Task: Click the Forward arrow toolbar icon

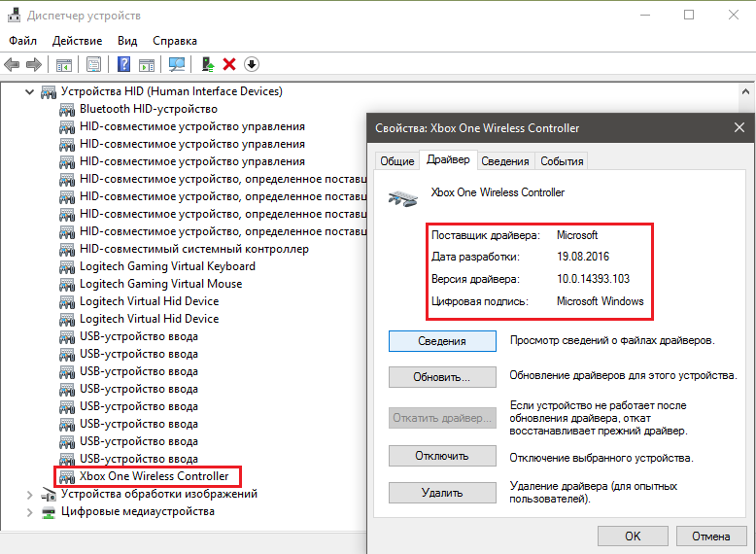Action: [34, 64]
